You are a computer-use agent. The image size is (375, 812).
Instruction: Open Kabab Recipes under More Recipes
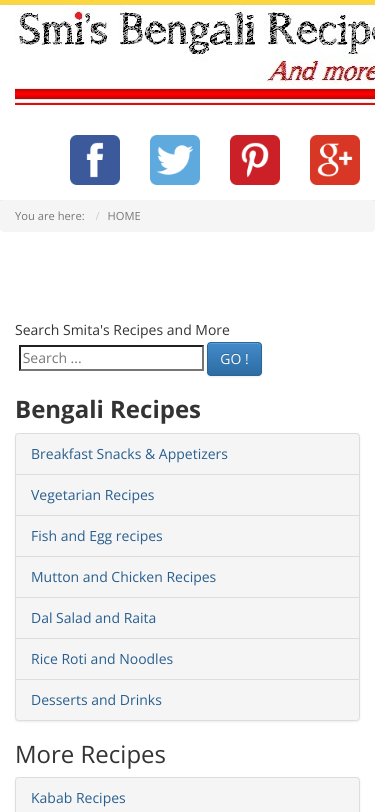pos(188,798)
